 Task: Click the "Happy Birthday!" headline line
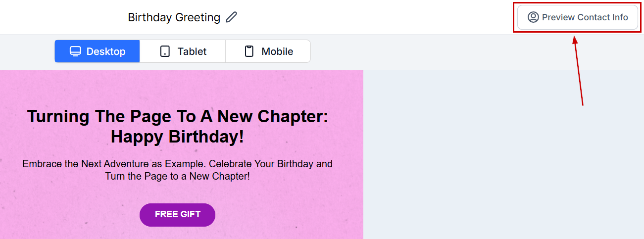click(177, 136)
